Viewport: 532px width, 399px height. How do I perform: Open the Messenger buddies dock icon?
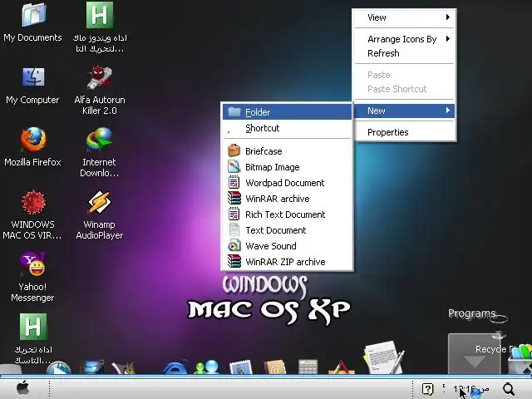[207, 367]
